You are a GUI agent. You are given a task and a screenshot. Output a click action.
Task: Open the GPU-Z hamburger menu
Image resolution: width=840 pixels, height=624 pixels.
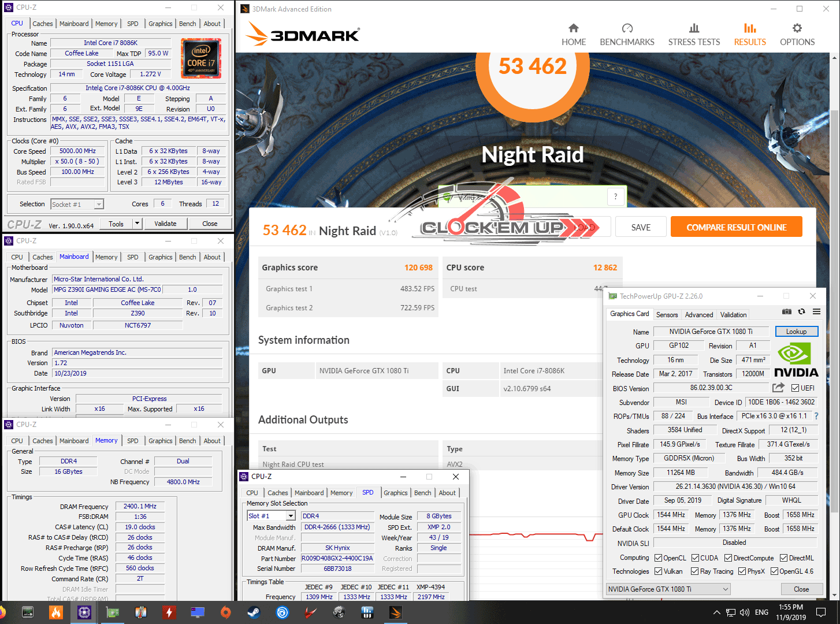(816, 311)
